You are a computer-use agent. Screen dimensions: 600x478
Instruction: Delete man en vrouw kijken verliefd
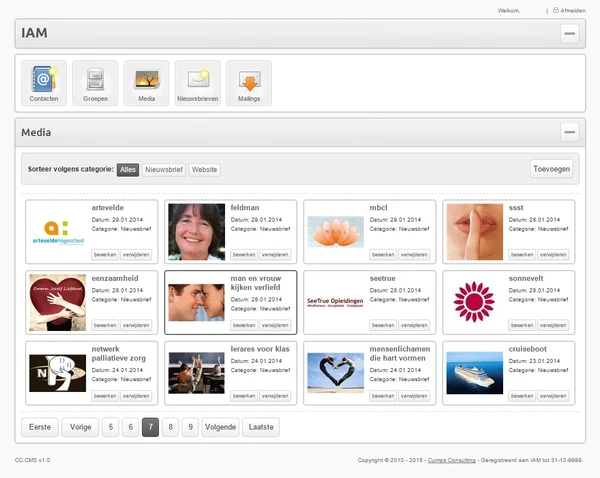[x=275, y=325]
